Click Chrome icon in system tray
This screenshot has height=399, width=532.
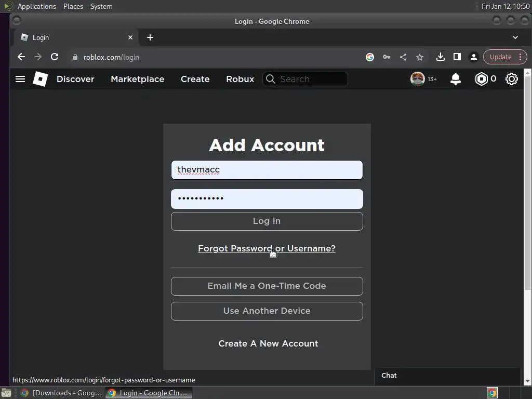coord(492,393)
